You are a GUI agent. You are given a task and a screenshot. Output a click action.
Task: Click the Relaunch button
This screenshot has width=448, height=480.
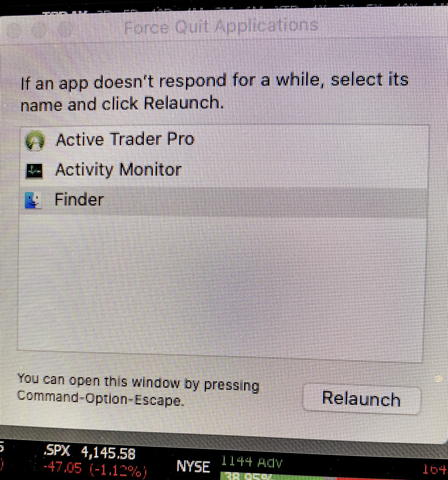(362, 399)
